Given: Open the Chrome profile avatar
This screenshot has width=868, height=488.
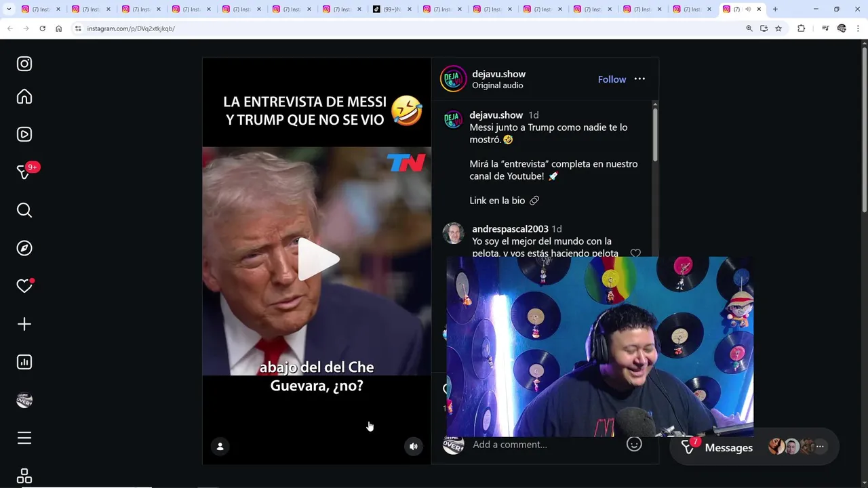Looking at the screenshot, I should pyautogui.click(x=842, y=28).
